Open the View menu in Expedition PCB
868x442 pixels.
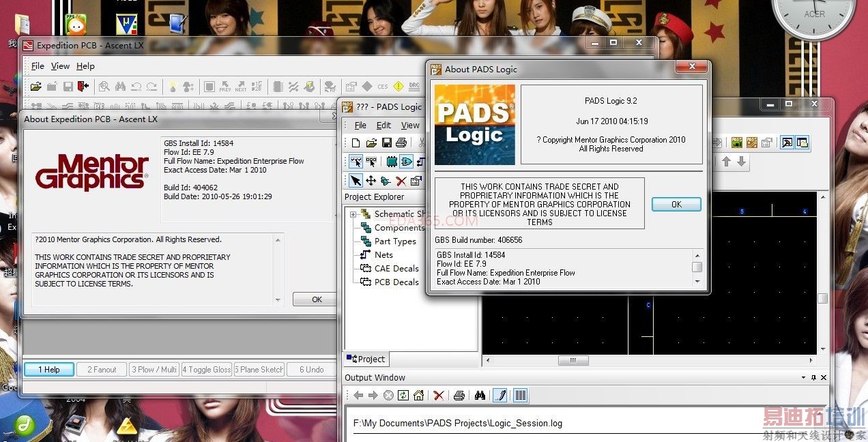click(60, 66)
